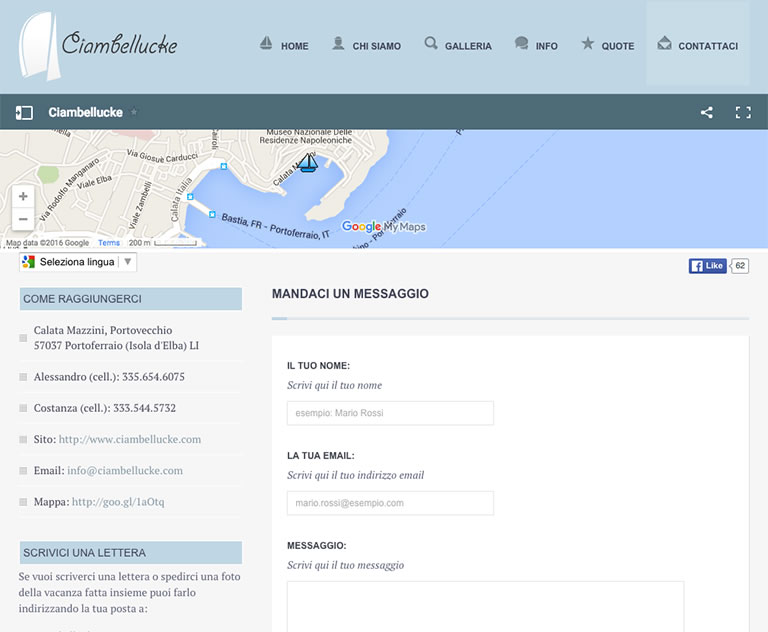This screenshot has width=768, height=632.
Task: Click the Alessandro cell number 335.654.6075
Action: [153, 377]
